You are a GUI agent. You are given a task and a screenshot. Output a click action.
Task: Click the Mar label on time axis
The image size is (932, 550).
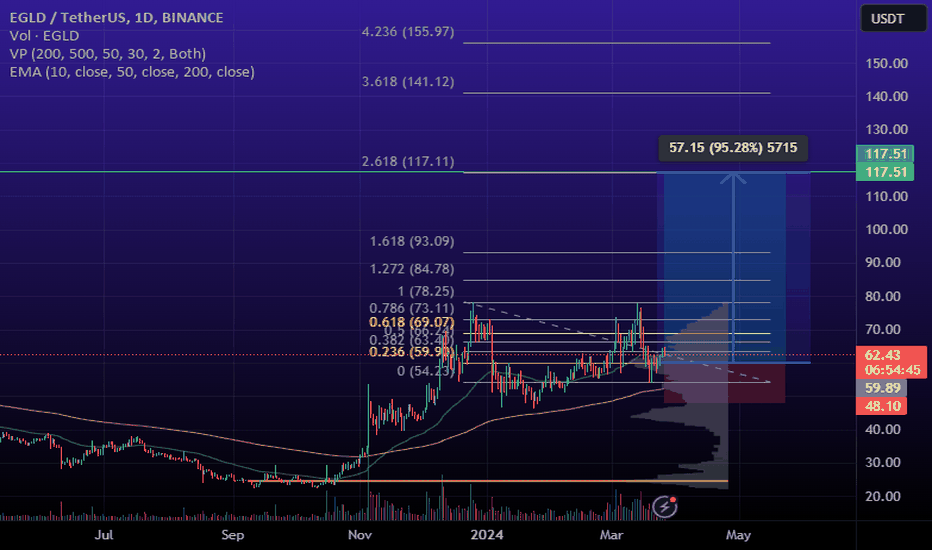click(x=612, y=535)
